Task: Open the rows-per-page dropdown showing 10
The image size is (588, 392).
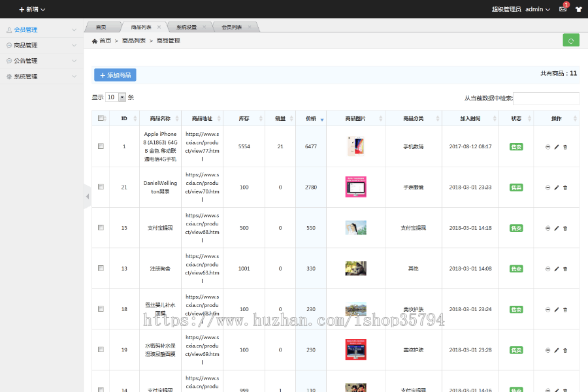Action: coord(116,97)
